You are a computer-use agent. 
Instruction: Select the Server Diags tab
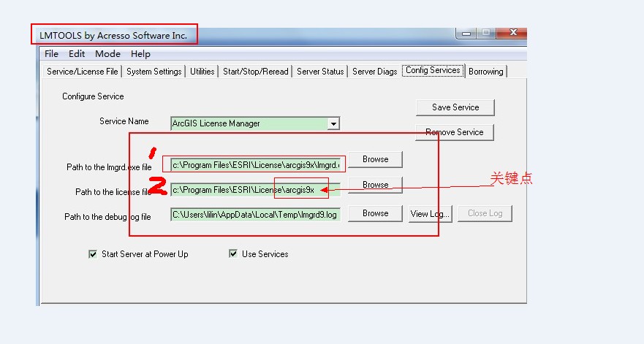374,72
